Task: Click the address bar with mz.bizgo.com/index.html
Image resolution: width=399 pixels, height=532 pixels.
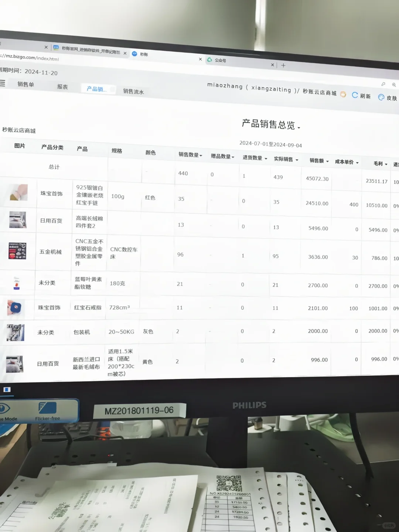Action: click(x=30, y=57)
